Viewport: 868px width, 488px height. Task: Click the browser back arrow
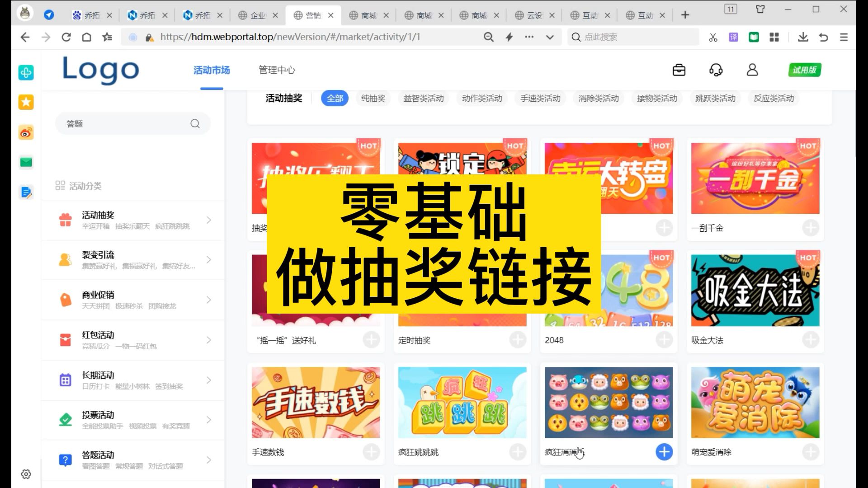tap(25, 37)
